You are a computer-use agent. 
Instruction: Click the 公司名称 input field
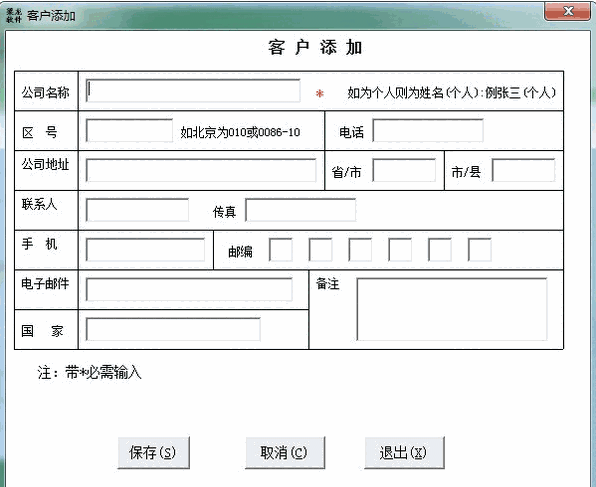coord(193,90)
